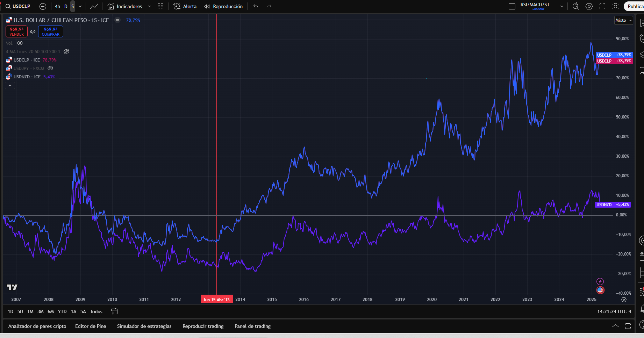644x338 pixels.
Task: Open the Simulador de estrategias tab
Action: pyautogui.click(x=144, y=326)
